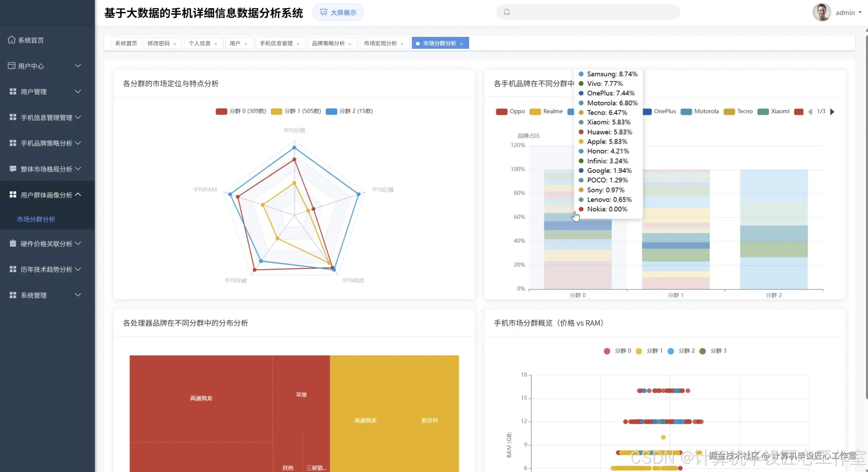Click the notification bell icon
Screen dimensions: 868x472
507,12
